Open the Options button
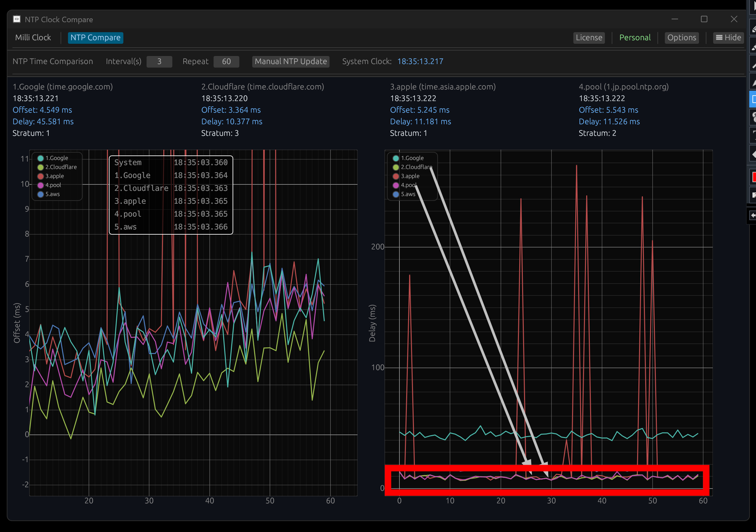Screen dimensions: 756x532 click(x=681, y=38)
